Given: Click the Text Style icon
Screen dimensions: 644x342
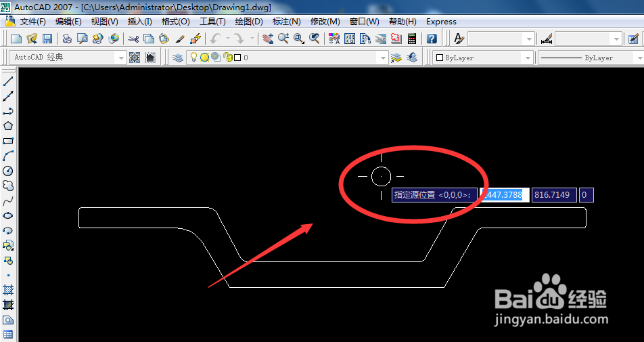Looking at the screenshot, I should coord(459,39).
